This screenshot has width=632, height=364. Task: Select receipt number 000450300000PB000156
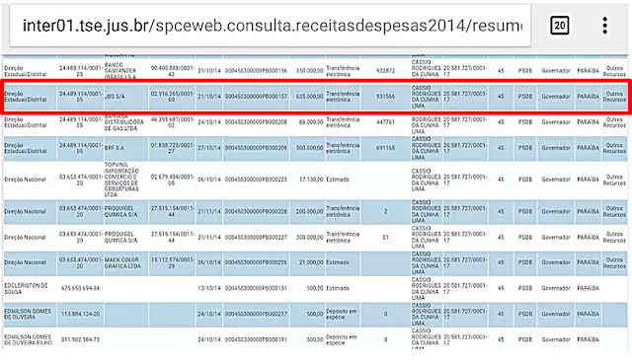(256, 71)
